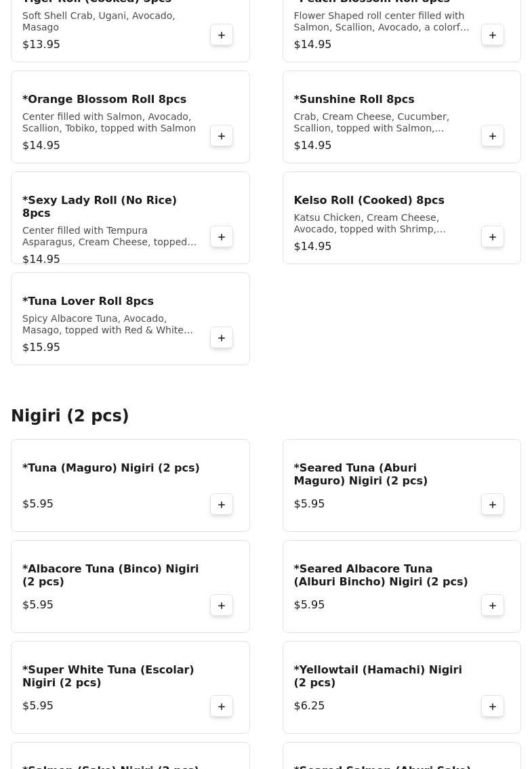Add Yellowtail (Hamachi) Nigiri to cart
Screen dimensions: 532x769
pyautogui.click(x=493, y=707)
